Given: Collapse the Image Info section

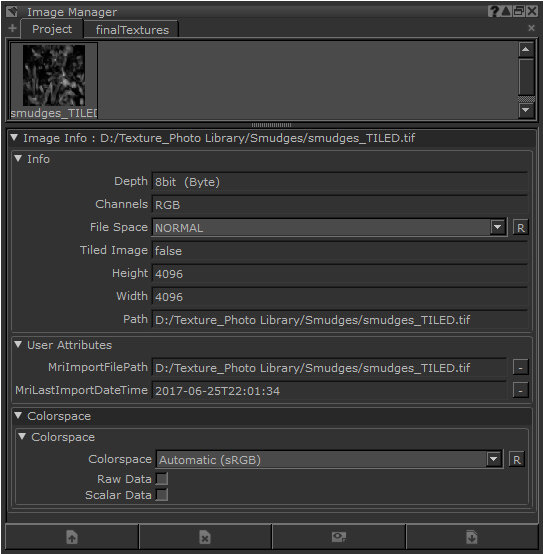Looking at the screenshot, I should (x=14, y=137).
